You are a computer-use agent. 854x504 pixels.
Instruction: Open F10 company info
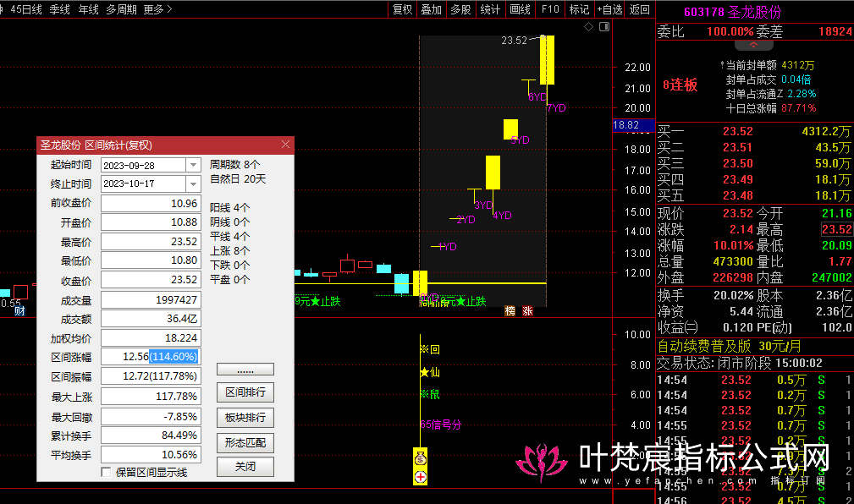tap(550, 9)
